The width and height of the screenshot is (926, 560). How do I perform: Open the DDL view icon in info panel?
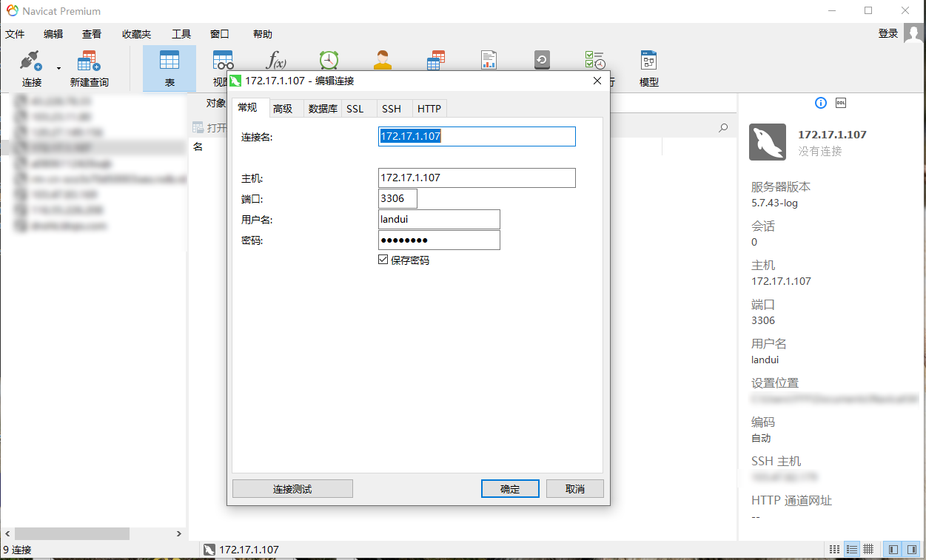coord(840,103)
